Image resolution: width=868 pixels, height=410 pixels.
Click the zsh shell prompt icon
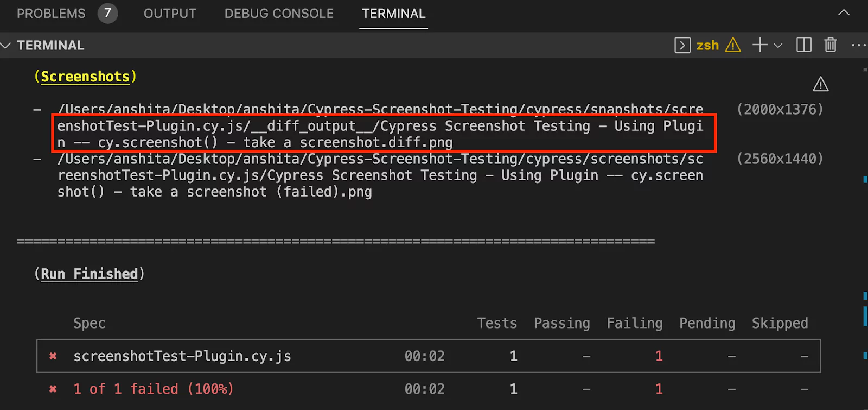coord(682,45)
